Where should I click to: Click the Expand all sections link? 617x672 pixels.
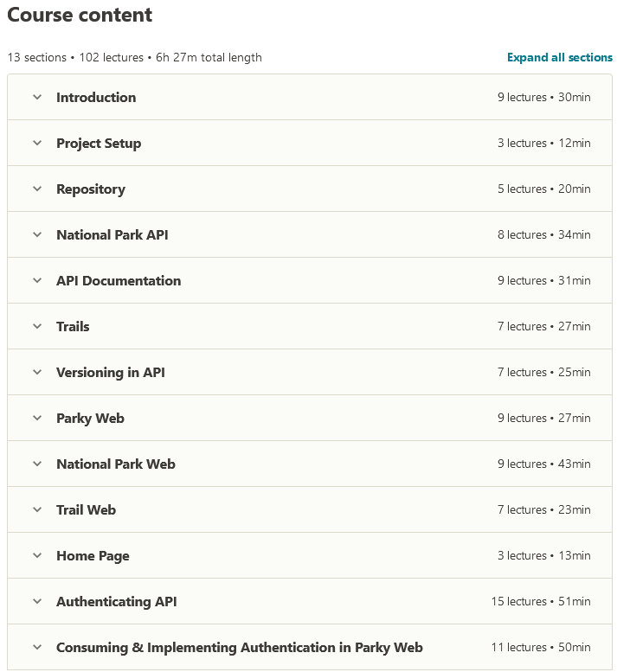click(559, 58)
